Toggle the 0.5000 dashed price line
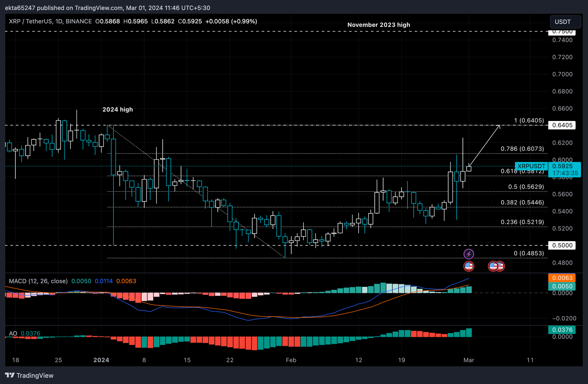The image size is (588, 384). (562, 245)
